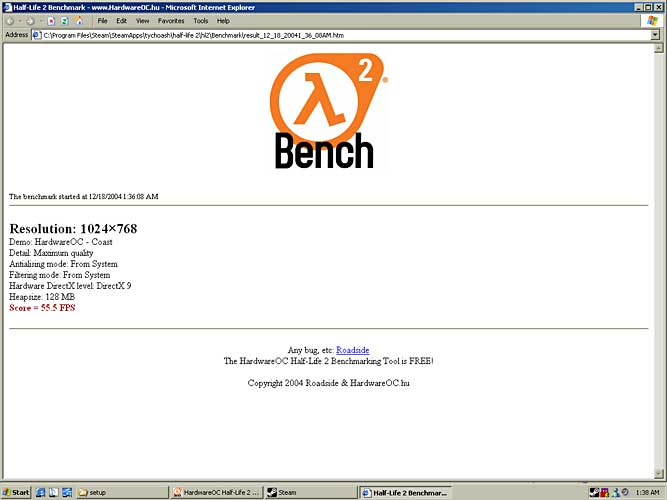Click the page icon in the Address bar
This screenshot has width=667, height=500.
coord(37,35)
